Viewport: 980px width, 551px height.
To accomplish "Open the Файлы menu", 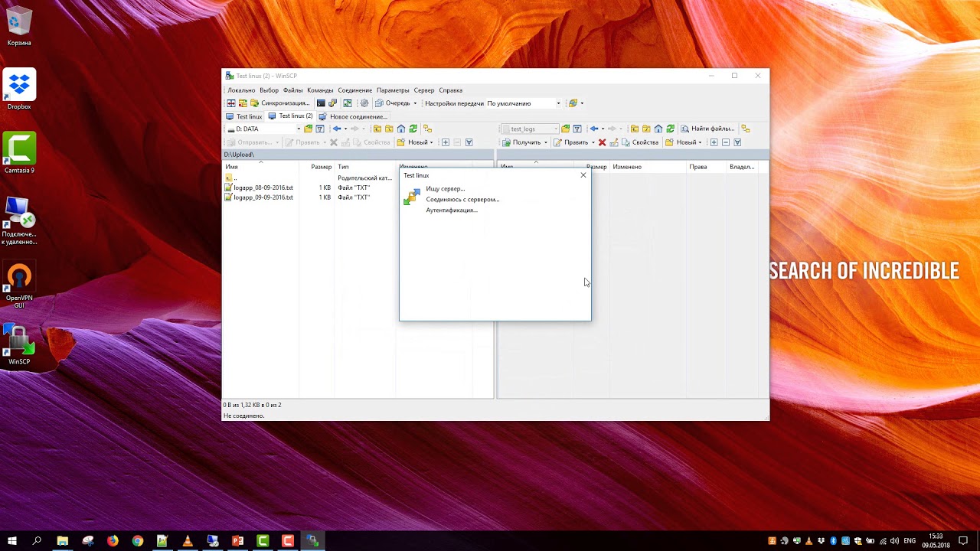I will pyautogui.click(x=292, y=90).
